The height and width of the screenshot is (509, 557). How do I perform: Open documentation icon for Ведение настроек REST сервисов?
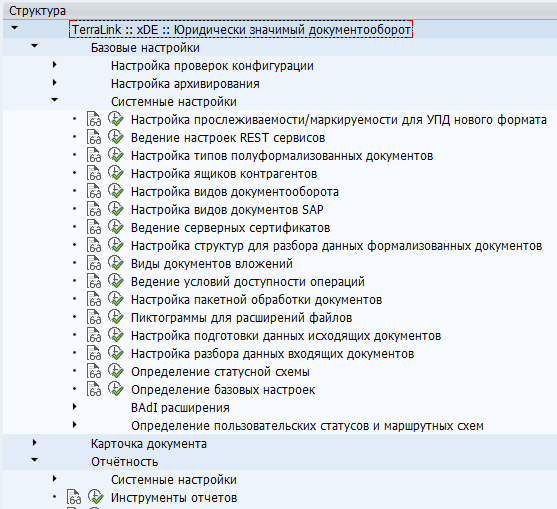point(94,137)
